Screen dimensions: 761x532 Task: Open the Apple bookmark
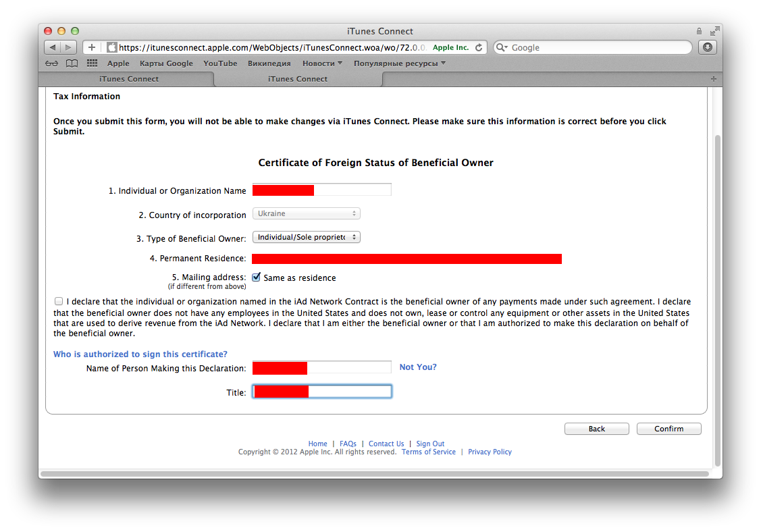tap(118, 63)
